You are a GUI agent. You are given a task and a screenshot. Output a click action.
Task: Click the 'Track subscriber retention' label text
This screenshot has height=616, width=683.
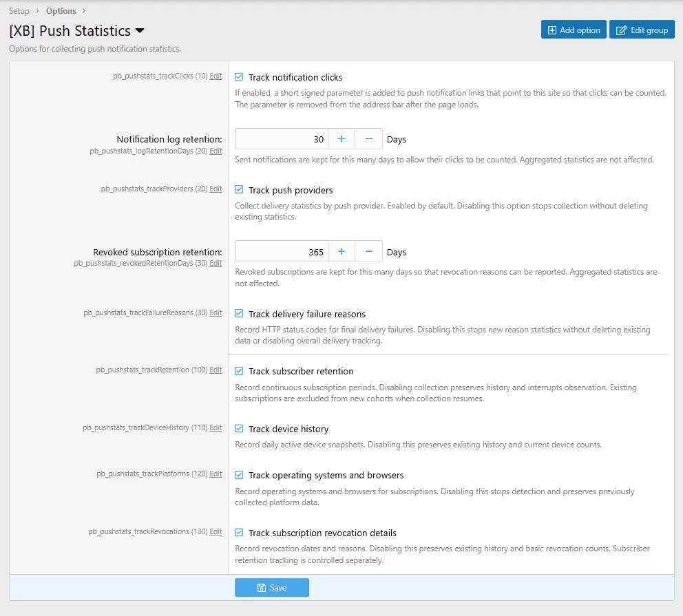tap(301, 372)
